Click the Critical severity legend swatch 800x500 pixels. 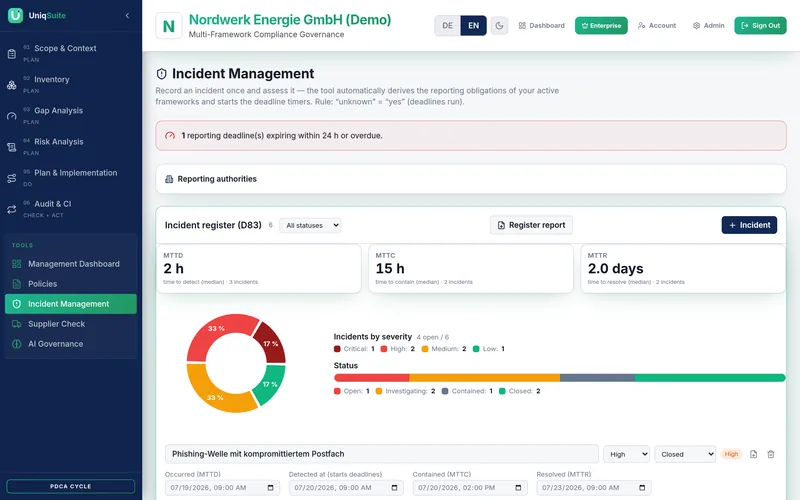(337, 349)
